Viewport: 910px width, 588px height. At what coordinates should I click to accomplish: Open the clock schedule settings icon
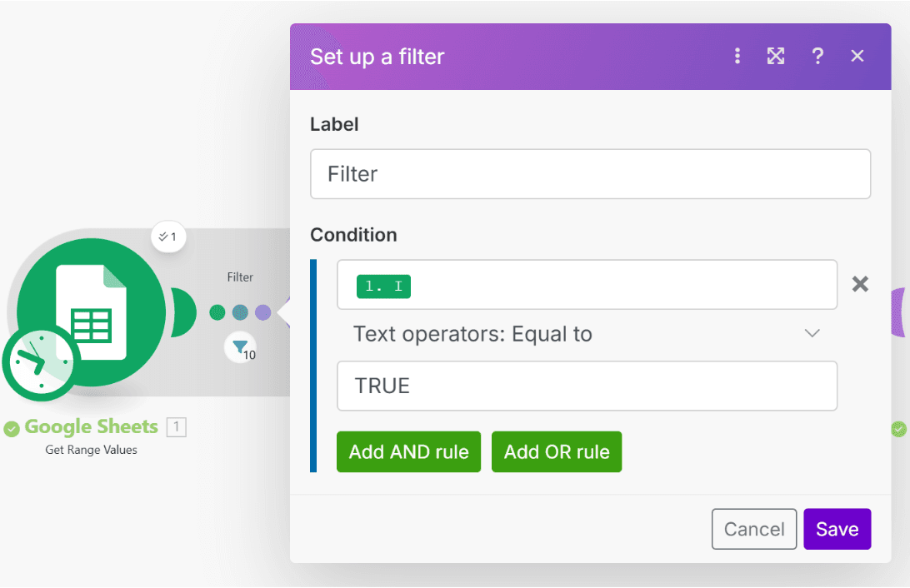click(39, 363)
